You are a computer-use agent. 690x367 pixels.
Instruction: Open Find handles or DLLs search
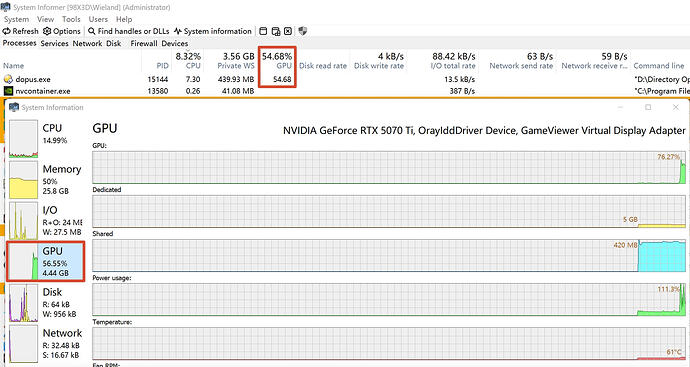(128, 31)
